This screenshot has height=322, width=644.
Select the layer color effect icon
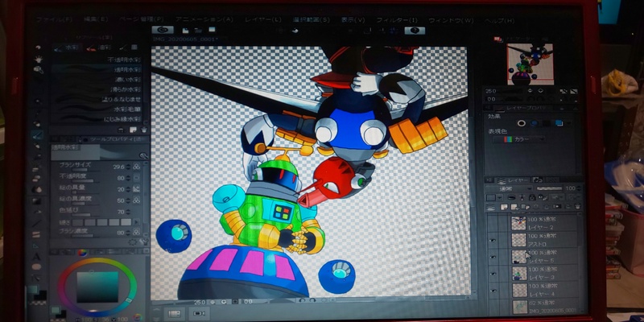tap(558, 123)
